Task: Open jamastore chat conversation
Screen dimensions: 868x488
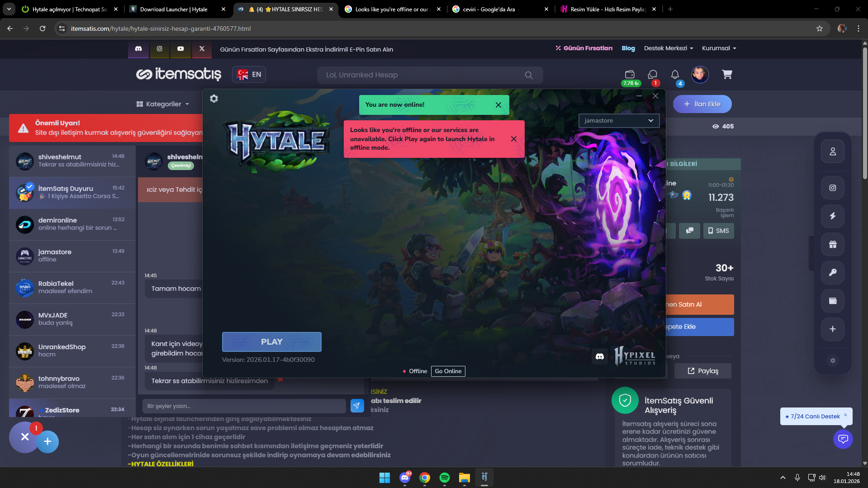Action: point(72,256)
